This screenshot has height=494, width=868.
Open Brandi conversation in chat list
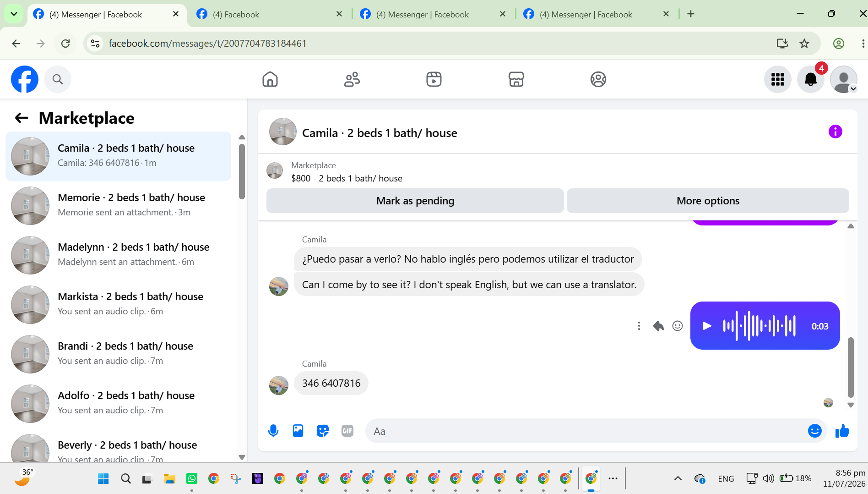(118, 354)
